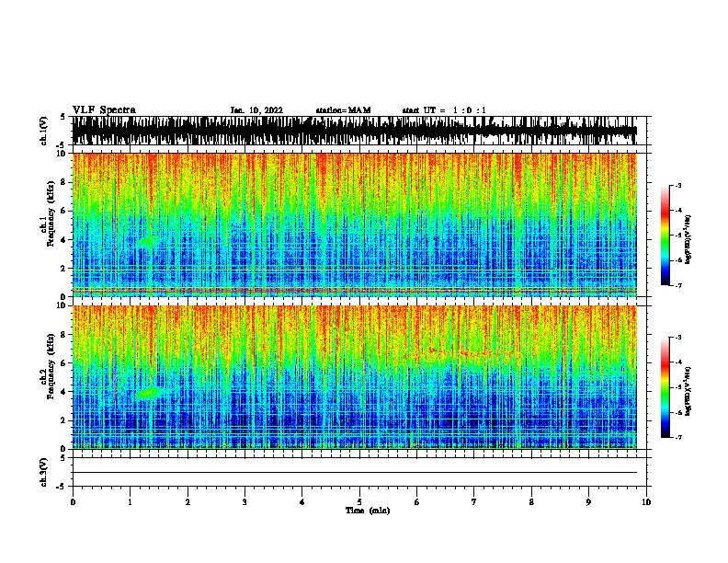Click the "4" kHz tick of ch.2 spectrogram
728x563 pixels.
coord(63,392)
